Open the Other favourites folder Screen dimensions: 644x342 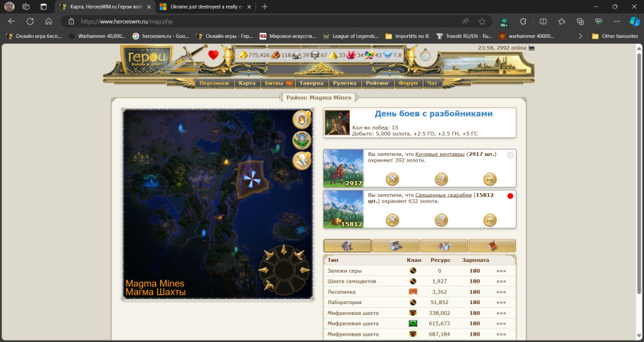615,36
